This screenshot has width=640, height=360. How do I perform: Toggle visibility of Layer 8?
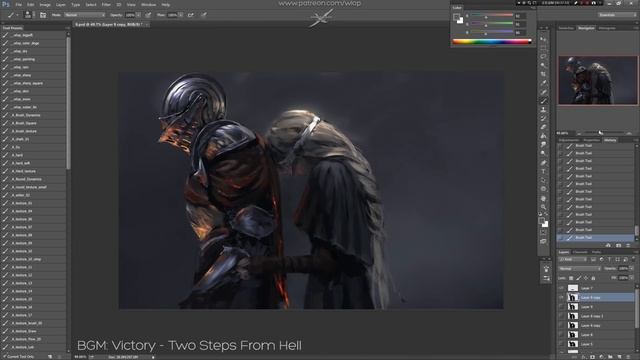click(562, 335)
